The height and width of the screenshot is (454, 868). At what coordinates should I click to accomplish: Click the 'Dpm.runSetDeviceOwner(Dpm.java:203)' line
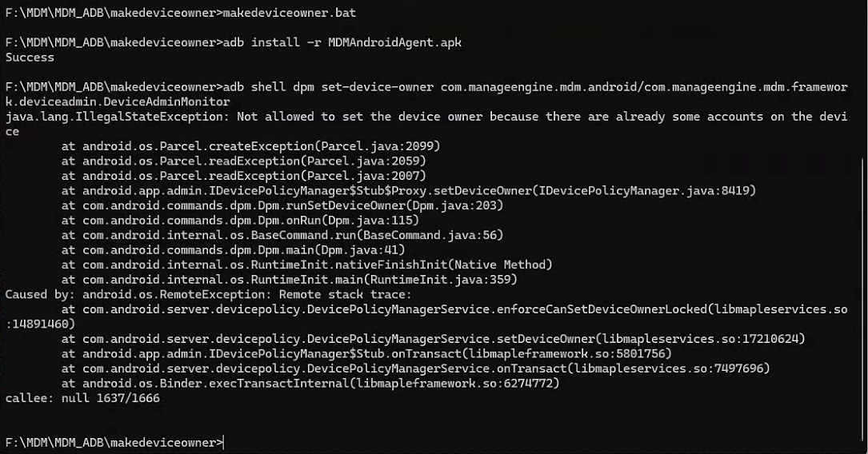point(282,205)
